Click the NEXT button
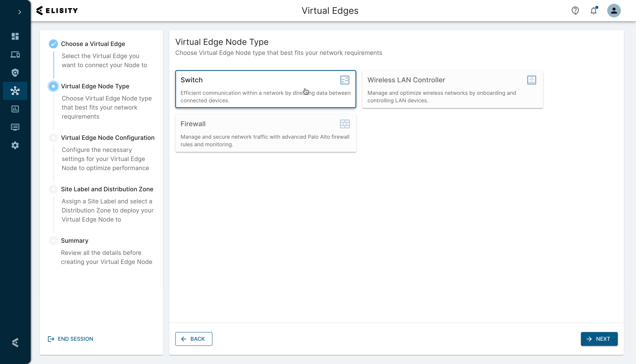 (599, 339)
